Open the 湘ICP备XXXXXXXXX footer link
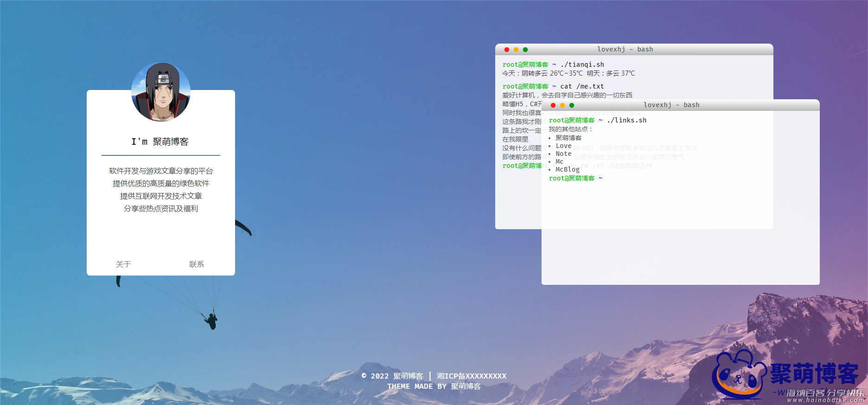The height and width of the screenshot is (405, 868). pos(472,376)
